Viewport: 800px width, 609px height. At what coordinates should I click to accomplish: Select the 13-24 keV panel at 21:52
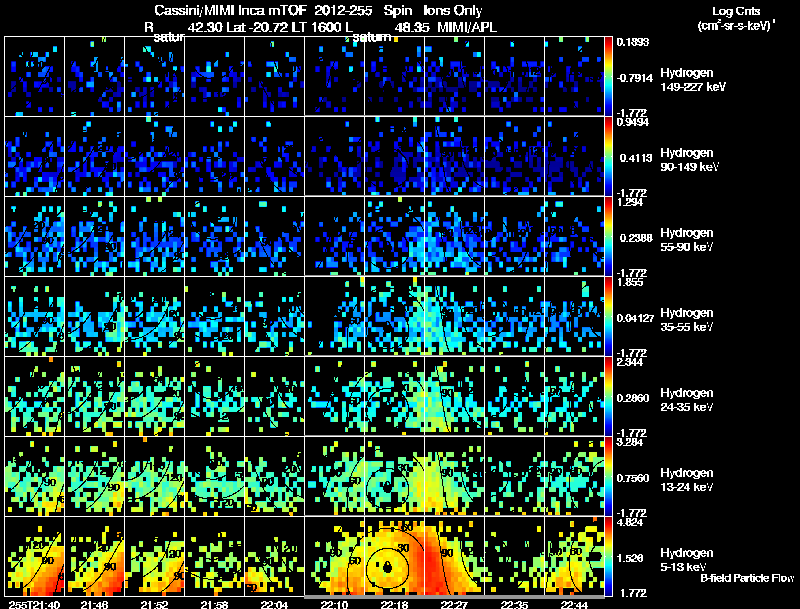(x=155, y=476)
